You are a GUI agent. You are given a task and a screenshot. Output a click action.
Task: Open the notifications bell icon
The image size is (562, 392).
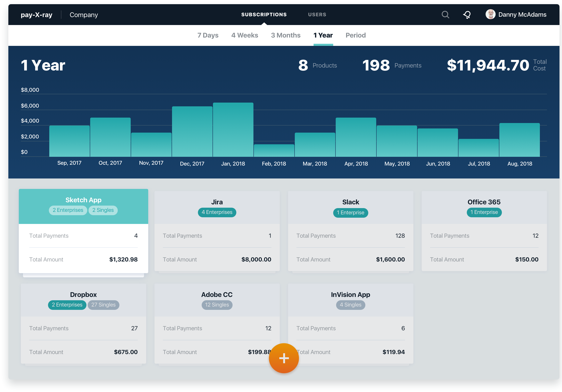click(467, 15)
